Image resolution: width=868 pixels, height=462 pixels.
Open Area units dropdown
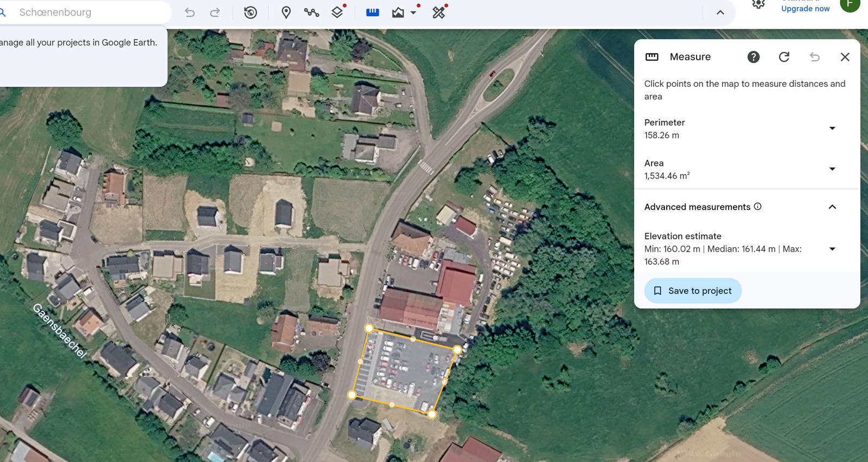point(832,169)
